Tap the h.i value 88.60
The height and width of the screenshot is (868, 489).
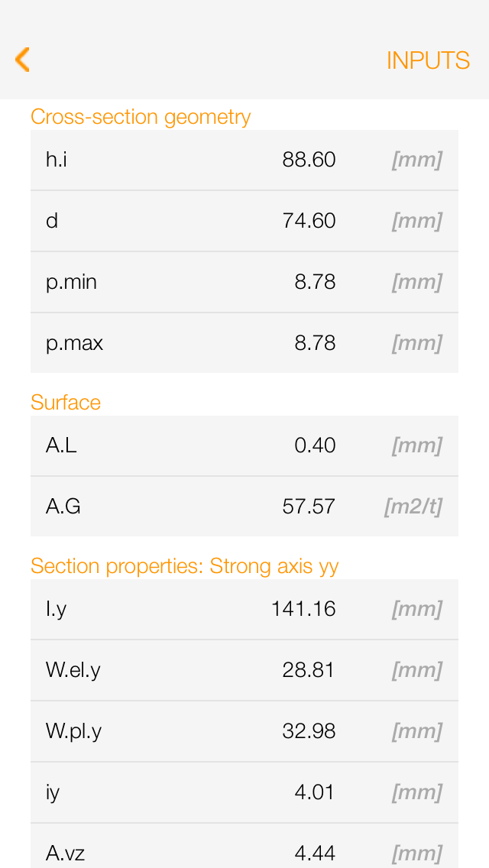pos(309,160)
